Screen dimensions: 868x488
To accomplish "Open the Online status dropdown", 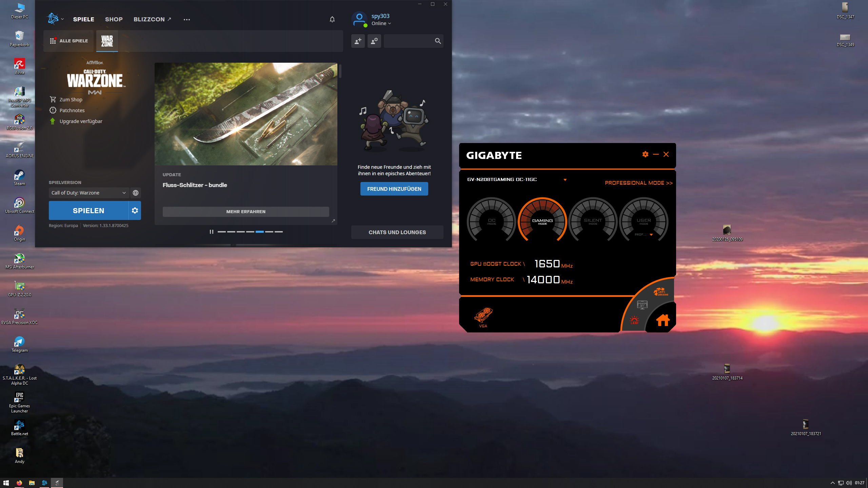I will 381,23.
